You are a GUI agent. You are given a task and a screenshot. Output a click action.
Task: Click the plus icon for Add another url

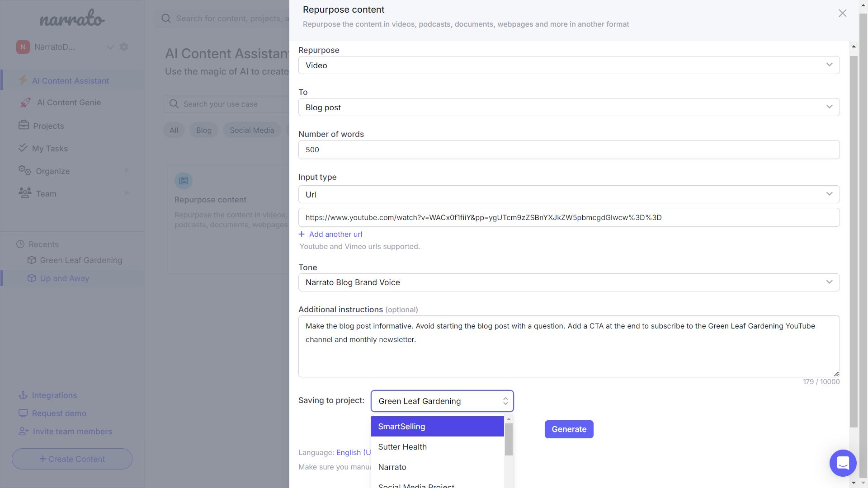302,234
